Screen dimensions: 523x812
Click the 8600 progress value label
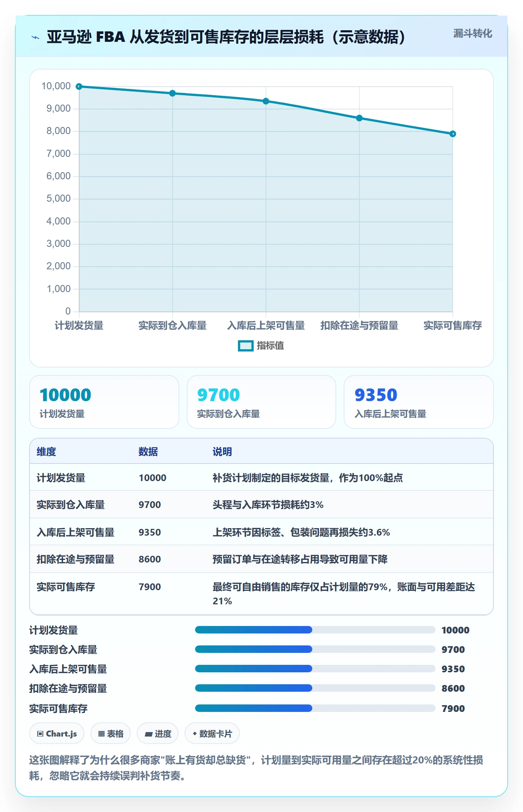[x=453, y=688]
